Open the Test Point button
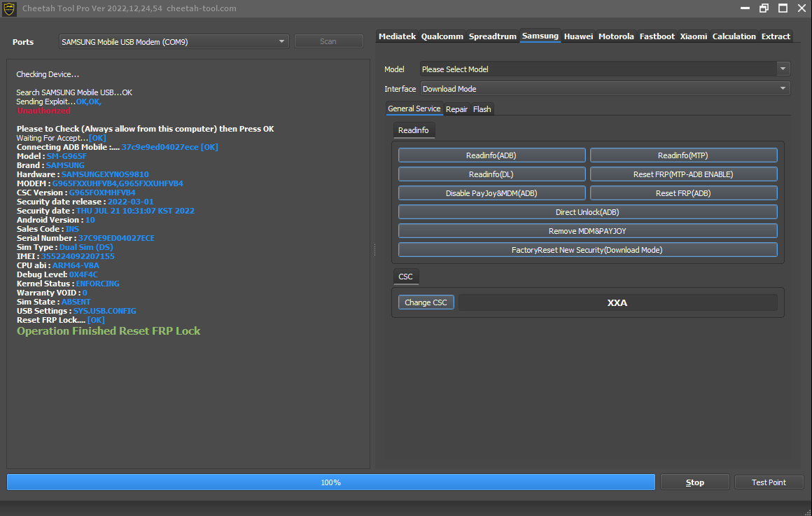Screen dimensions: 812x516 (769, 482)
